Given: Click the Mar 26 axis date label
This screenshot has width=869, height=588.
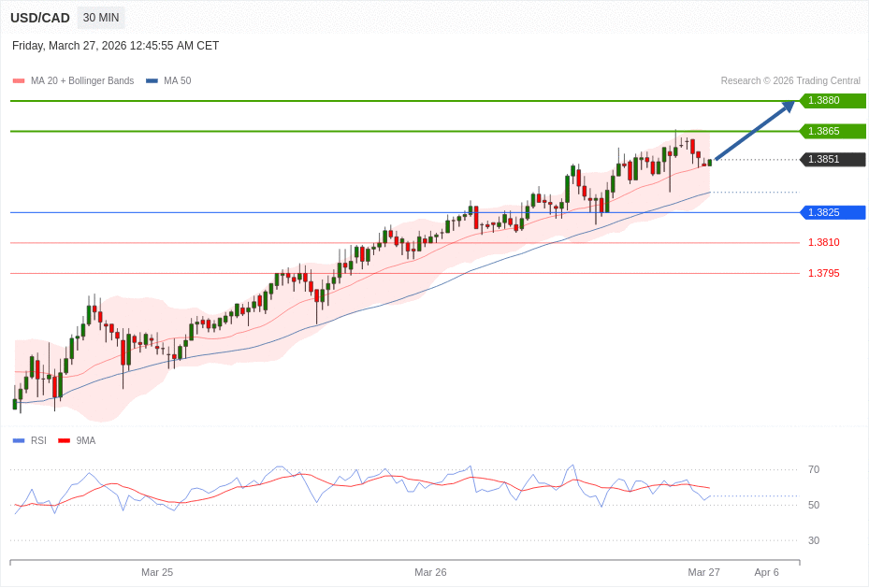Looking at the screenshot, I should pyautogui.click(x=430, y=572).
